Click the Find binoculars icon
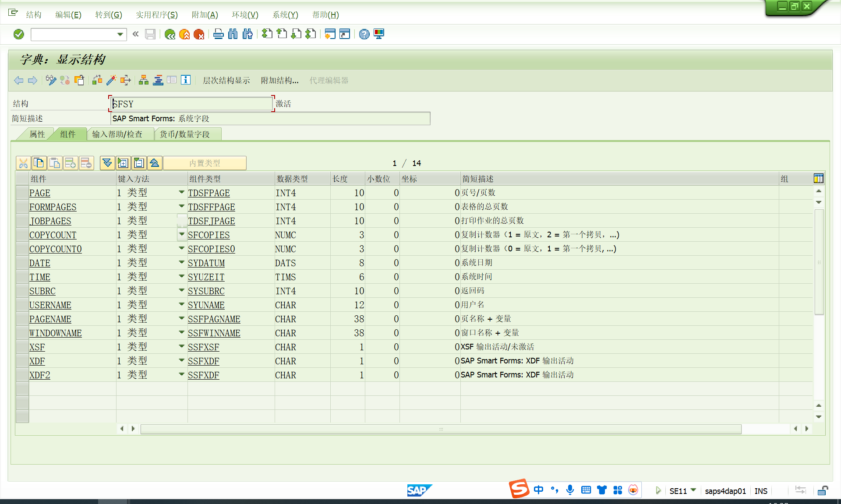This screenshot has height=504, width=841. coord(233,34)
